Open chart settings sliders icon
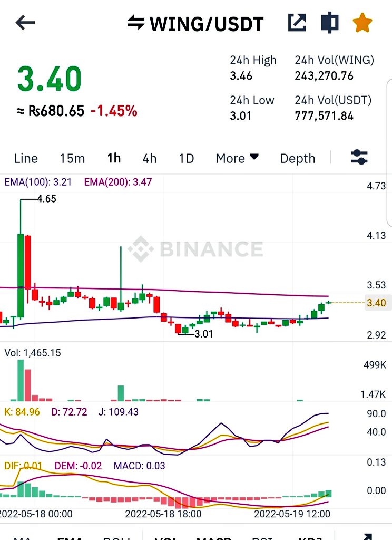 (x=359, y=157)
